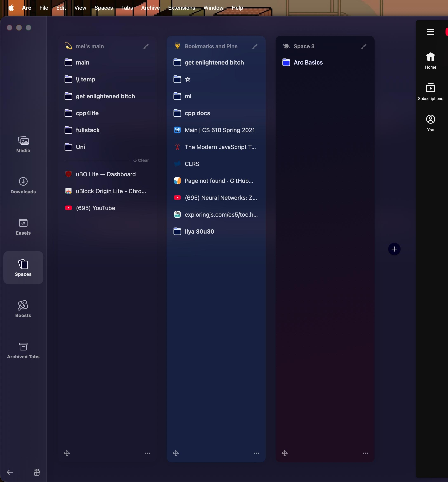448x482 pixels.
Task: Open more options for Bookmarks and Pins space
Action: coord(256,453)
